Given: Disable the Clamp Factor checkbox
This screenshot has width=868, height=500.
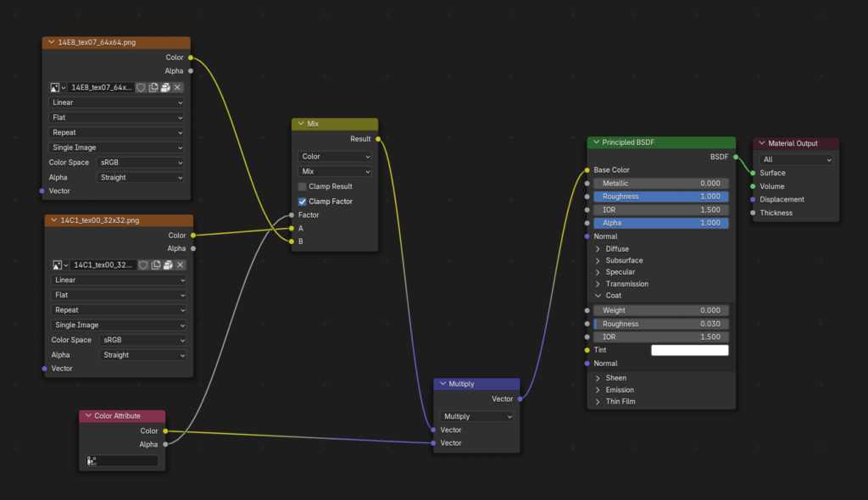Looking at the screenshot, I should (303, 202).
